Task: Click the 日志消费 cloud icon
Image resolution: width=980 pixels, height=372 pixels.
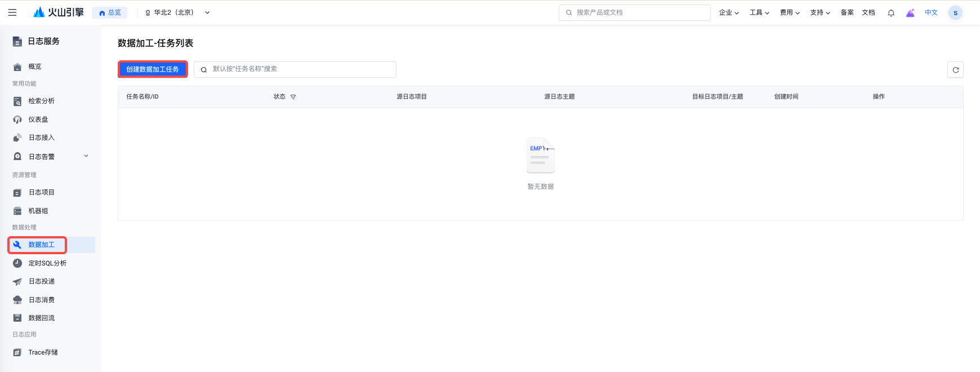Action: click(x=17, y=300)
